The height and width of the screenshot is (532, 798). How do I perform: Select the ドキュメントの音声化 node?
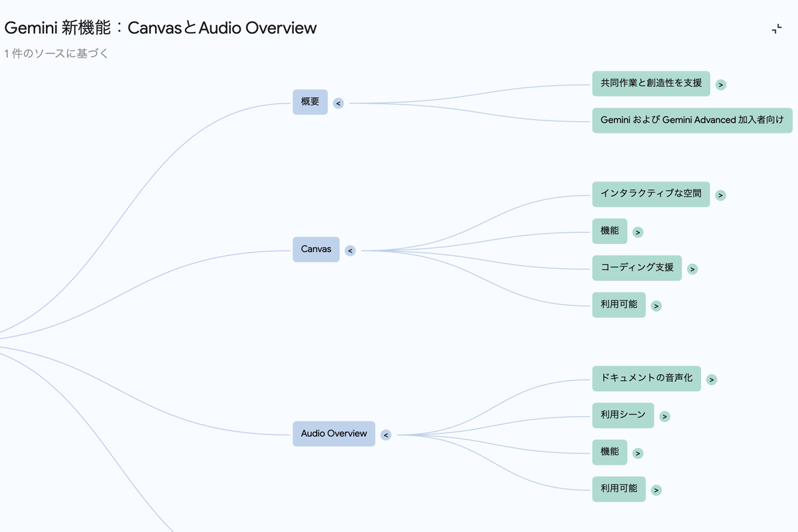pyautogui.click(x=646, y=378)
